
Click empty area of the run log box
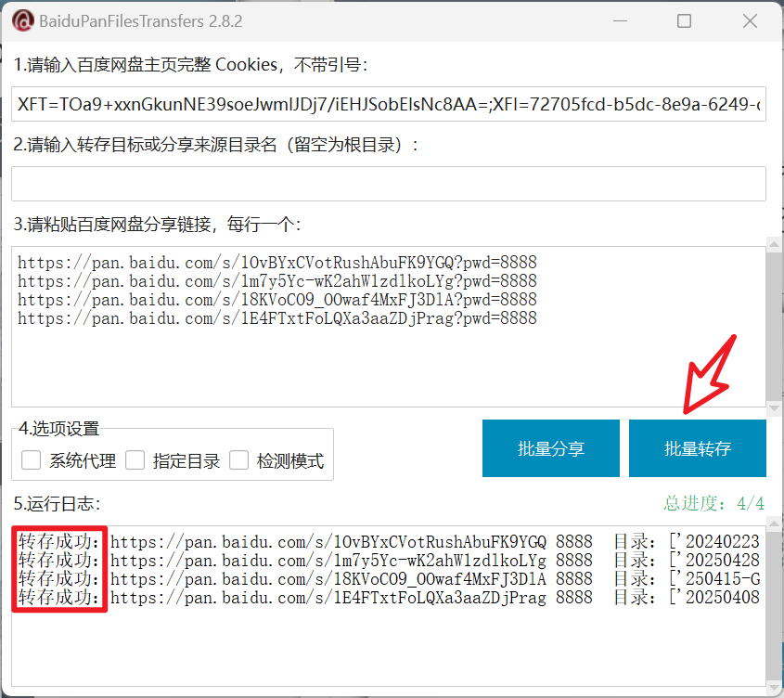click(x=388, y=650)
